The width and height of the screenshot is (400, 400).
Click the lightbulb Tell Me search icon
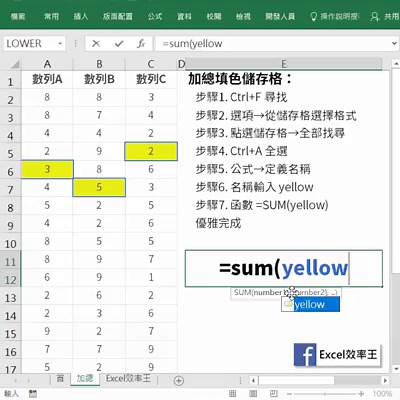[313, 16]
